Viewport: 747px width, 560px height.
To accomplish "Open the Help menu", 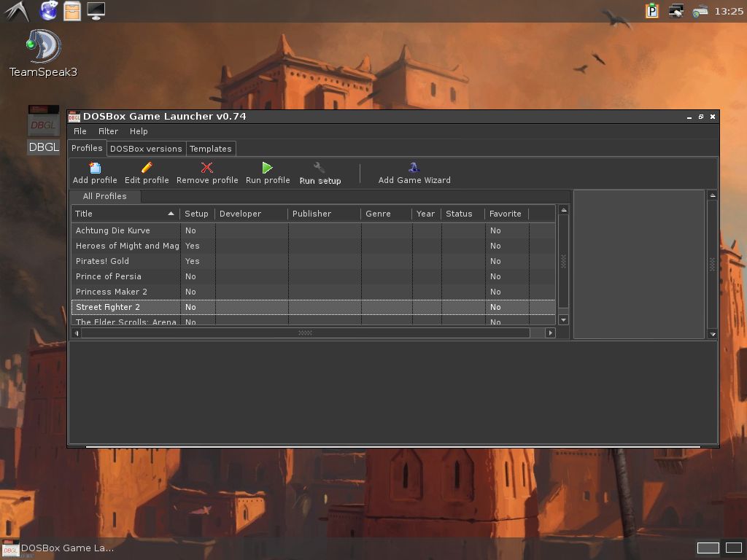I will point(139,131).
